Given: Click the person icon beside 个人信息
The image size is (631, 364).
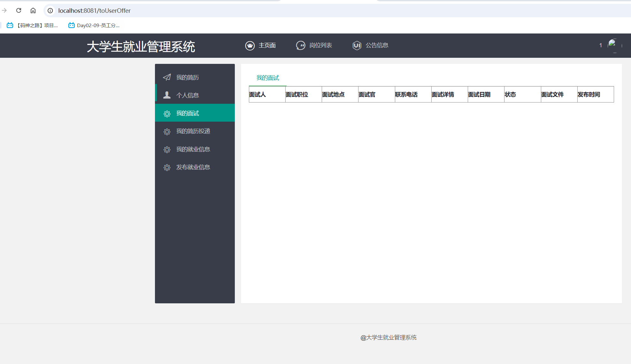Looking at the screenshot, I should tap(167, 95).
